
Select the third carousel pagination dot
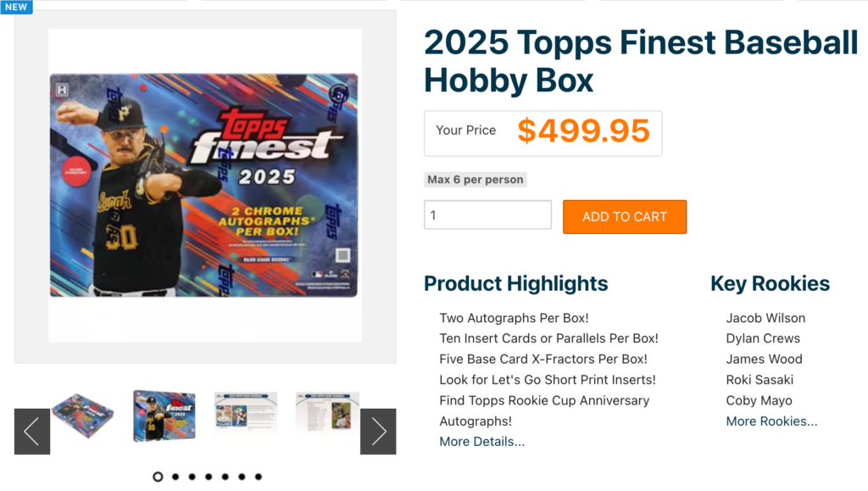click(x=192, y=477)
